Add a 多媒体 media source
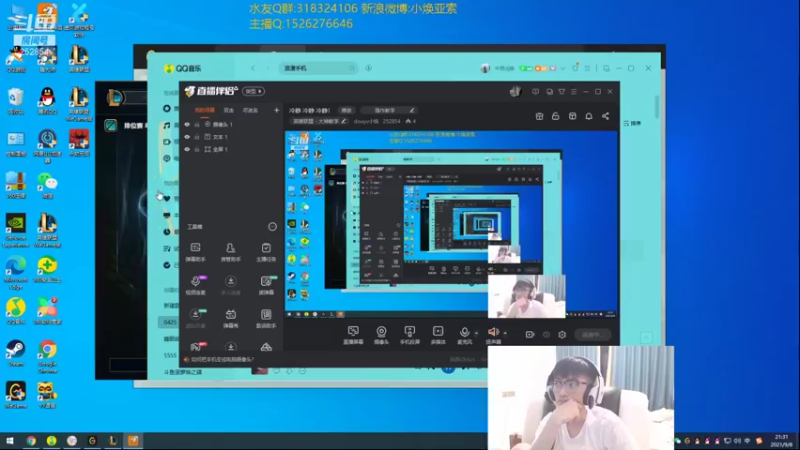800x450 pixels. (438, 335)
